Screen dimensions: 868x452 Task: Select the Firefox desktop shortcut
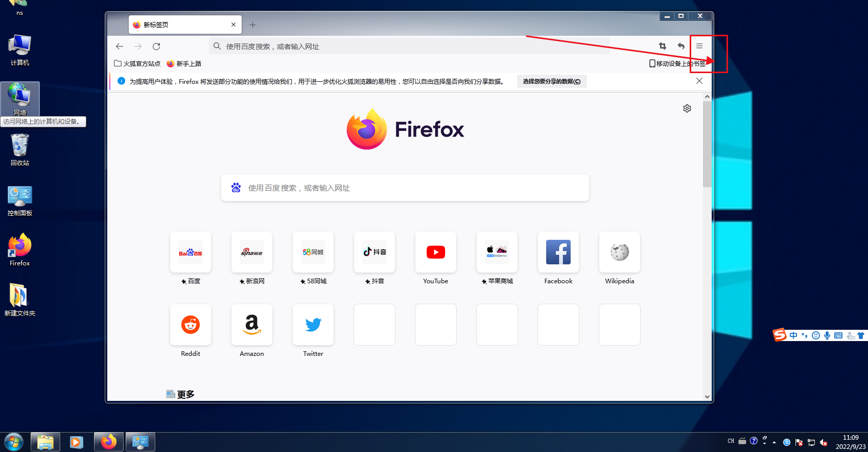click(x=19, y=250)
